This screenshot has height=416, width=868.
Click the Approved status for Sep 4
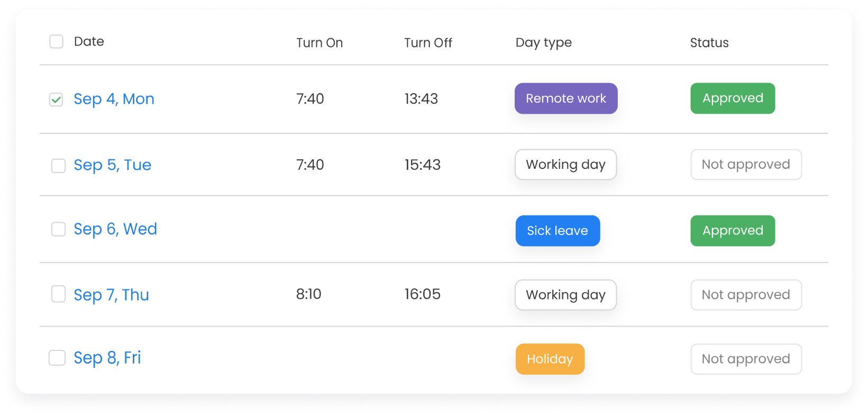[x=733, y=98]
